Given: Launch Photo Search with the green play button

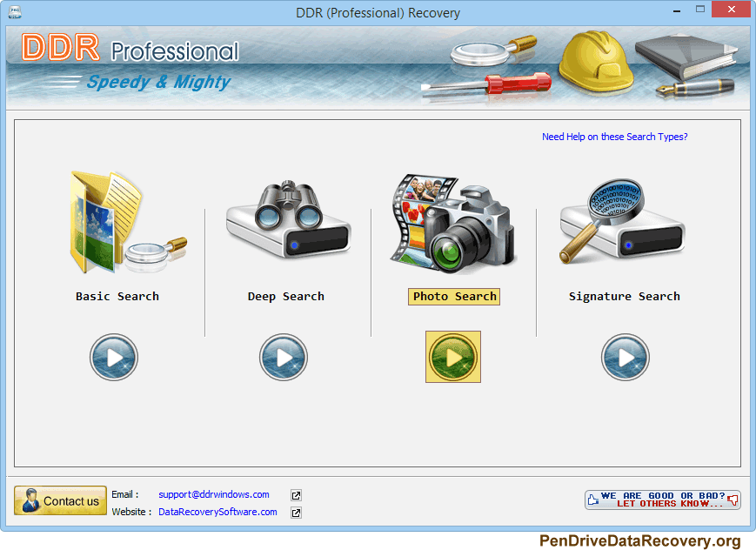Looking at the screenshot, I should [453, 357].
